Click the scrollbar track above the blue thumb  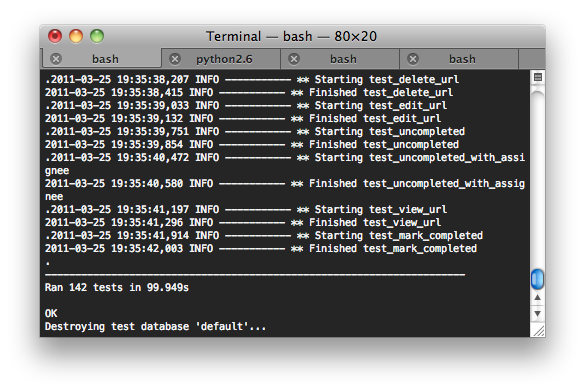538,179
